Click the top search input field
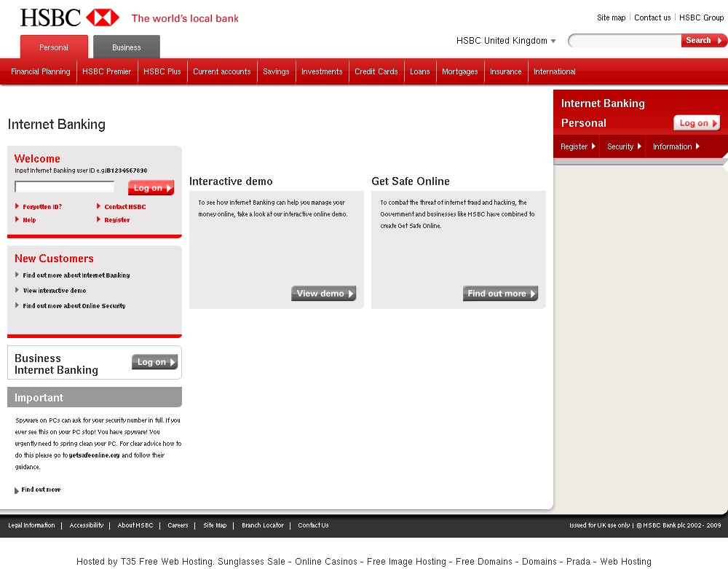728x569 pixels. click(x=625, y=41)
